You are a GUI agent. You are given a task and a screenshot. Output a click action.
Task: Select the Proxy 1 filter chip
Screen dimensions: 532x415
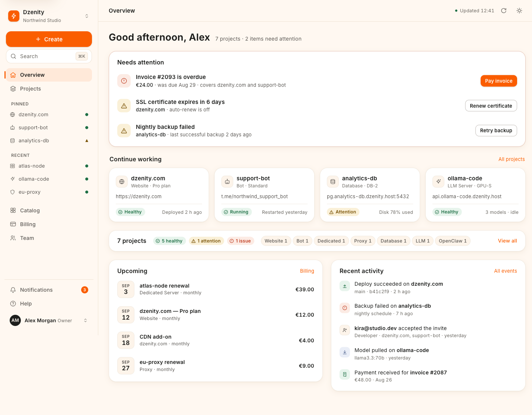pyautogui.click(x=363, y=241)
